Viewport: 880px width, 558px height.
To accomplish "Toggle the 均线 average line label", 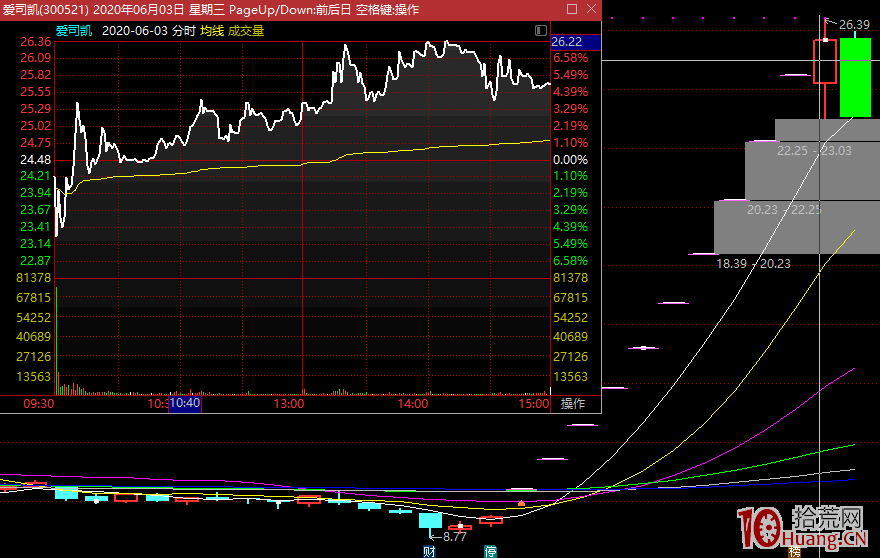I will 211,31.
